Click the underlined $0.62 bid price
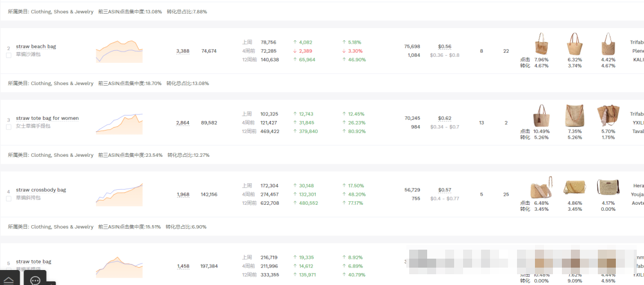 point(445,119)
